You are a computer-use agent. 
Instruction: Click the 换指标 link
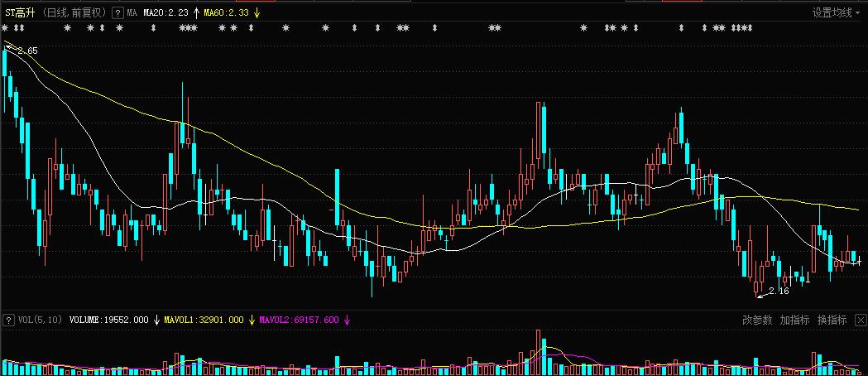[832, 320]
